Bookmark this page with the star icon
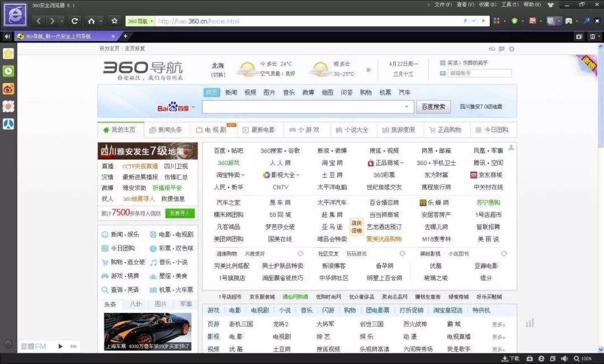 115,21
